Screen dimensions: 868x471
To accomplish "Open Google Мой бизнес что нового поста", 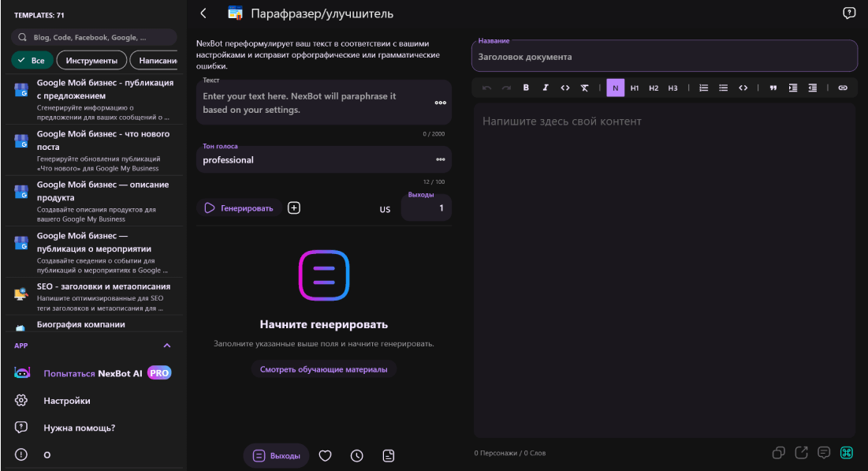I will click(x=94, y=150).
